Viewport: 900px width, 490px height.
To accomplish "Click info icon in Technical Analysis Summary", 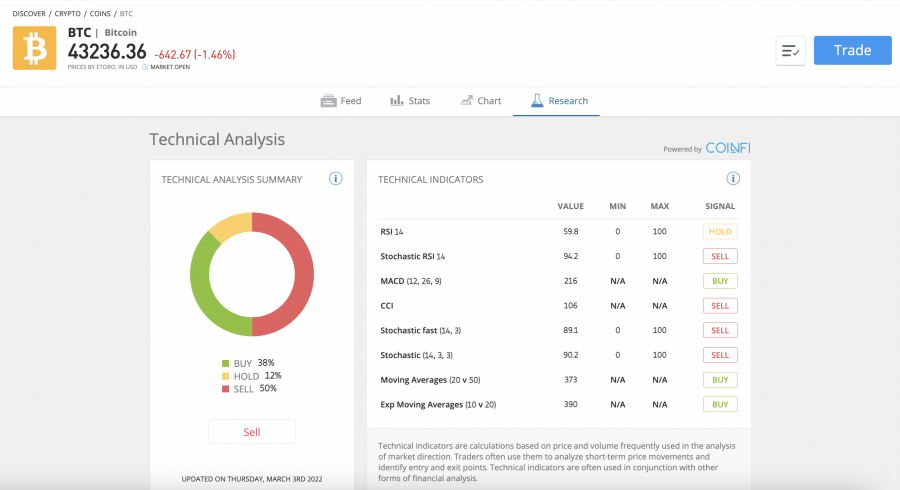I will pos(336,178).
